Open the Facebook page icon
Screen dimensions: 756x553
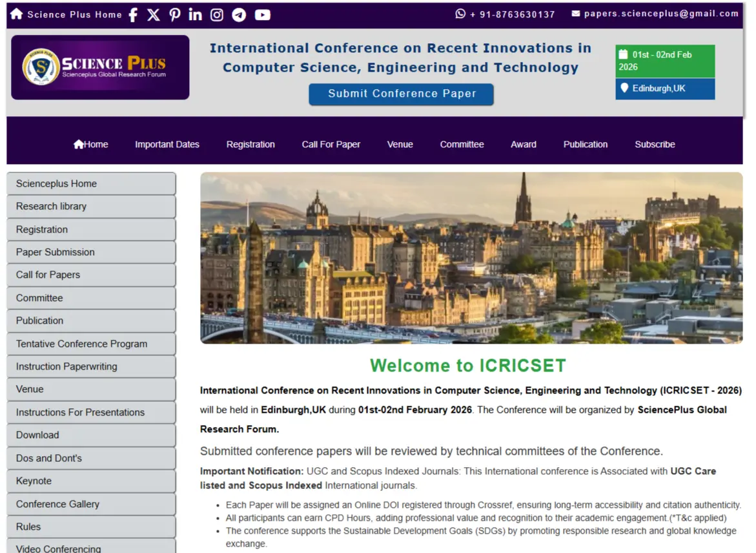(x=133, y=14)
